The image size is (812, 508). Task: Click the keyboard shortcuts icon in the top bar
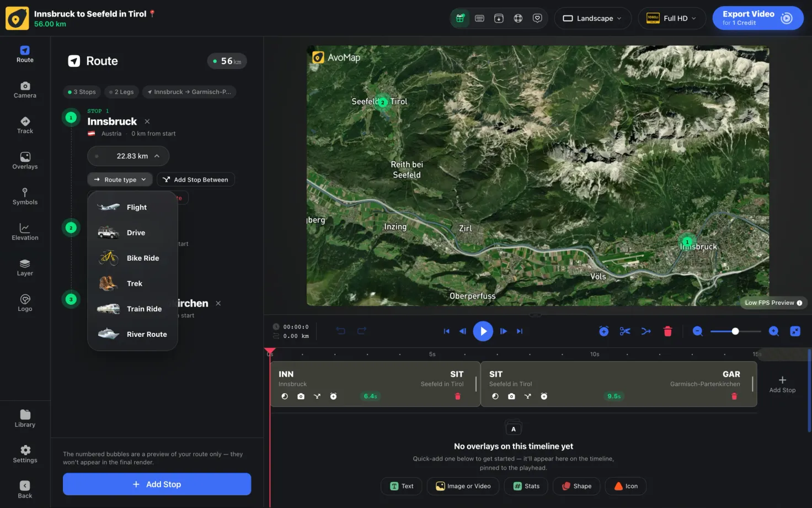coord(479,18)
